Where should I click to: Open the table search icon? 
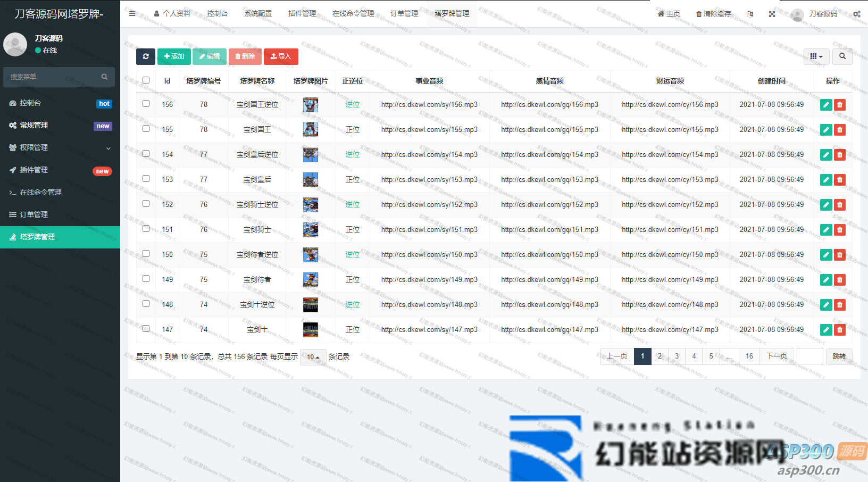[842, 56]
